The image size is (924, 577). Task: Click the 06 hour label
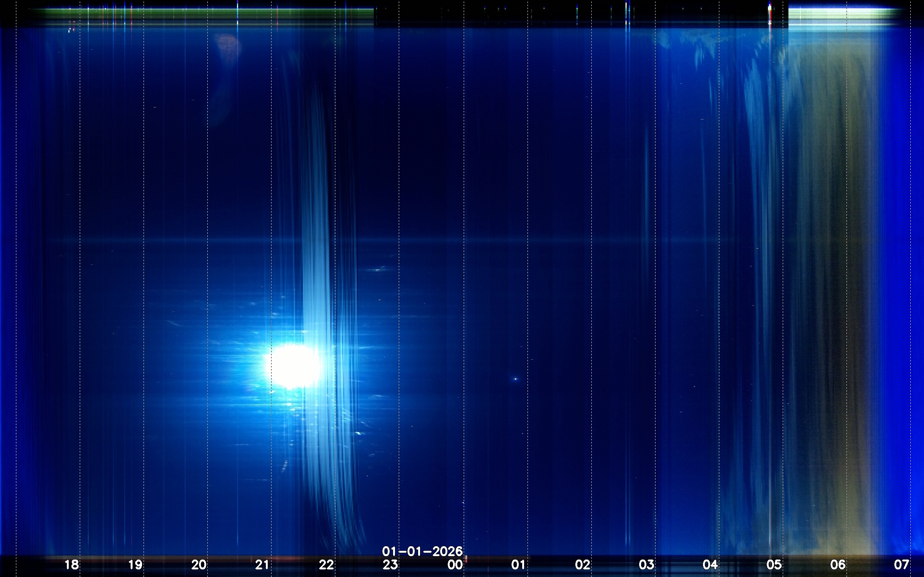pos(838,564)
